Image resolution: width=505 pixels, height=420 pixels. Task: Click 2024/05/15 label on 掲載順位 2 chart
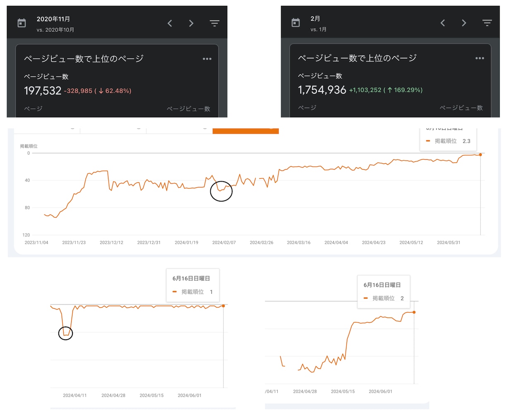click(x=343, y=391)
